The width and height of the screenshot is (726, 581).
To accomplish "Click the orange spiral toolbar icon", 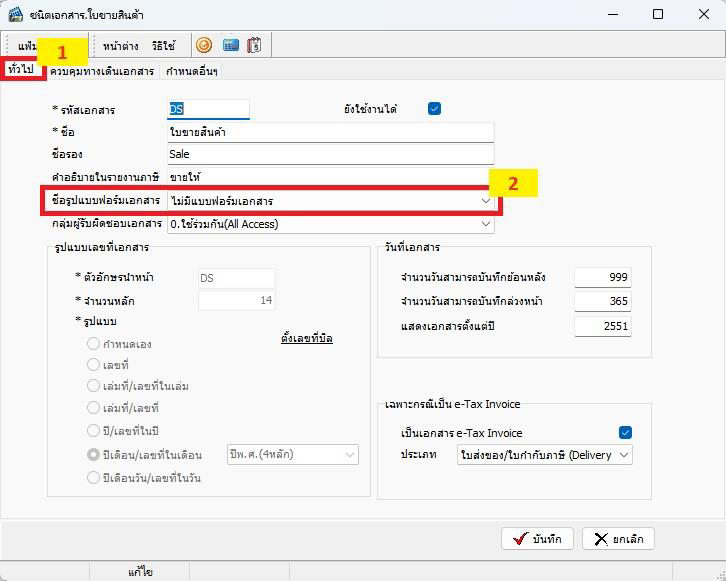I will (x=204, y=45).
